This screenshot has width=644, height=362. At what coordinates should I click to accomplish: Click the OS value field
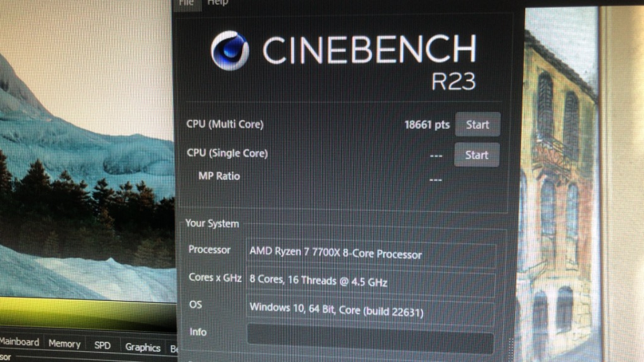pos(370,310)
